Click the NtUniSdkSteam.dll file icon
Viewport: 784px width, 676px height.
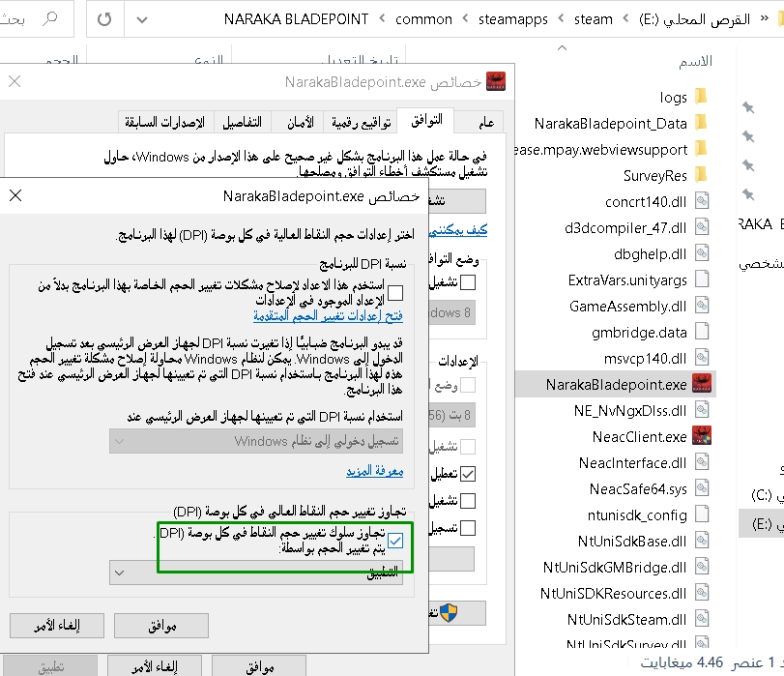coord(702,619)
